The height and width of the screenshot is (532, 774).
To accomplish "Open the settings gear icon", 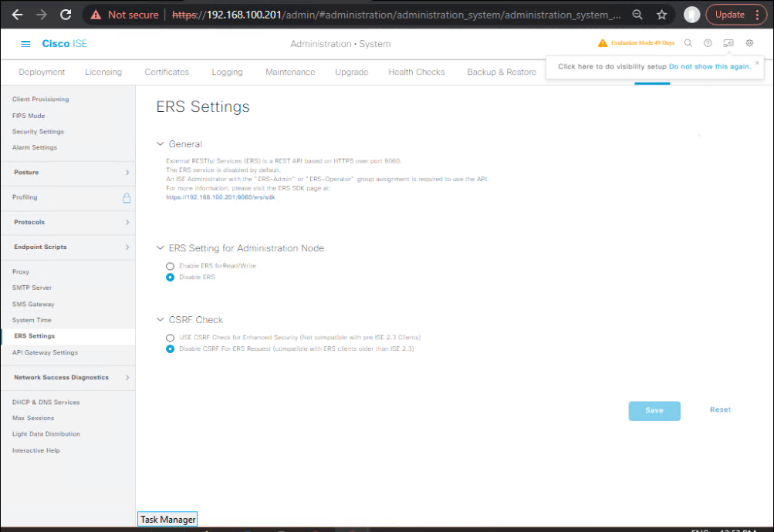I will [x=749, y=43].
